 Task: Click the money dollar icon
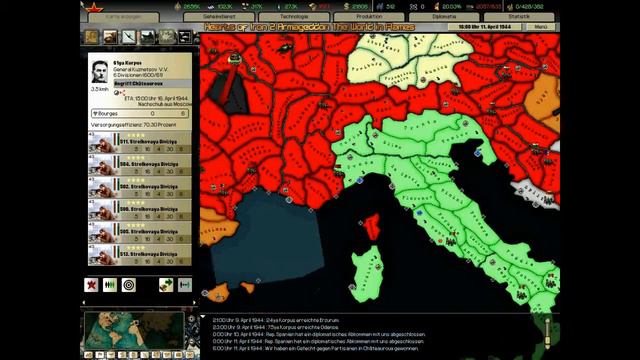(347, 7)
